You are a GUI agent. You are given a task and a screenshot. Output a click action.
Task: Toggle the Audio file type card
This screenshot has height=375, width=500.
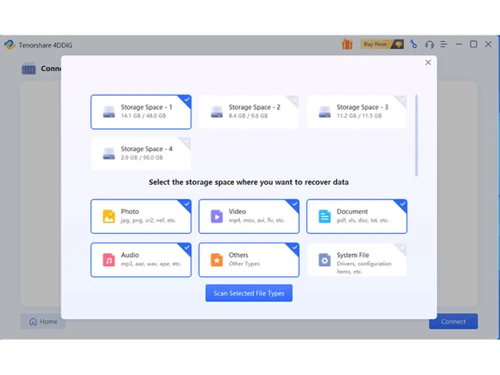pyautogui.click(x=141, y=260)
